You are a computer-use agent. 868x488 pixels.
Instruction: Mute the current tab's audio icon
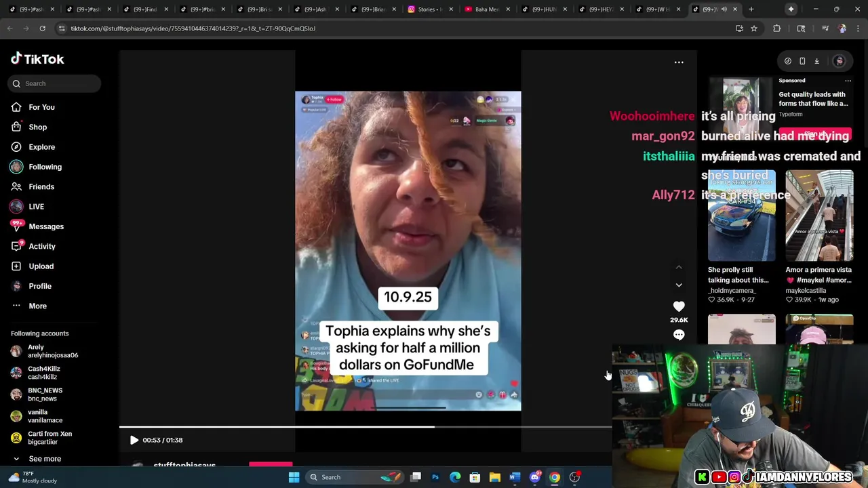pos(724,9)
